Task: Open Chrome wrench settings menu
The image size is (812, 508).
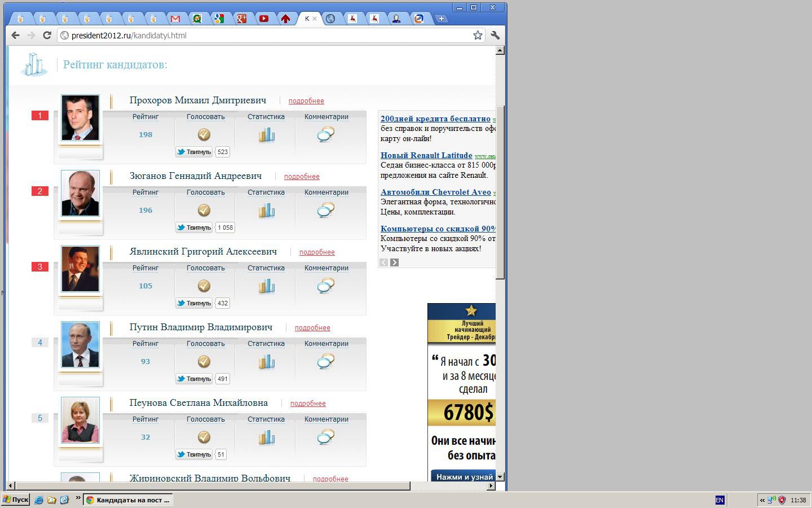Action: pos(495,35)
